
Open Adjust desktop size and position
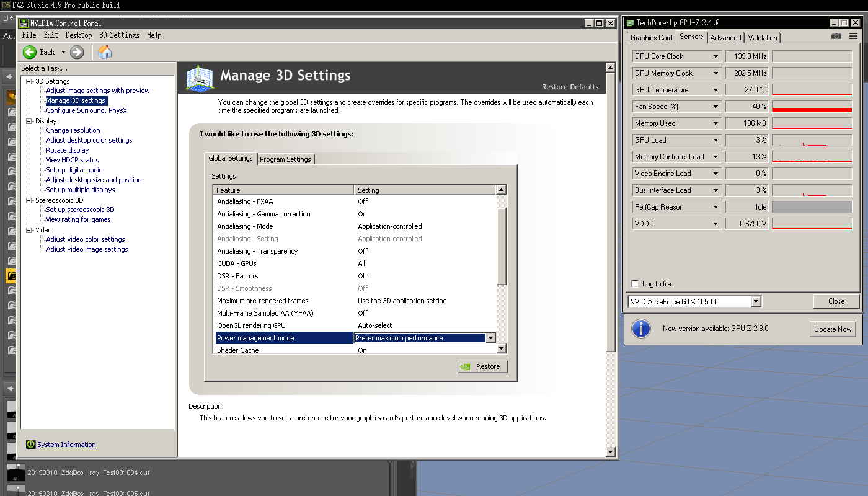coord(94,180)
